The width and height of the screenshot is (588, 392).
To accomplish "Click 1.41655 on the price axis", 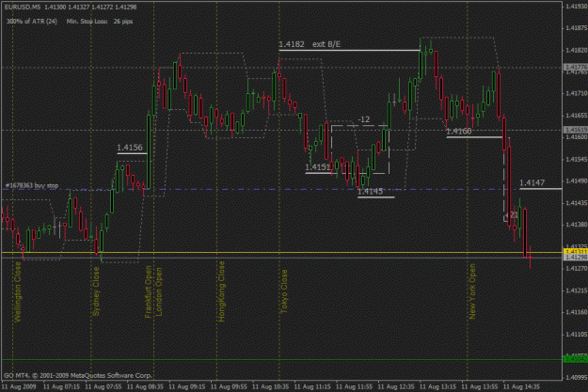I will pyautogui.click(x=577, y=116).
